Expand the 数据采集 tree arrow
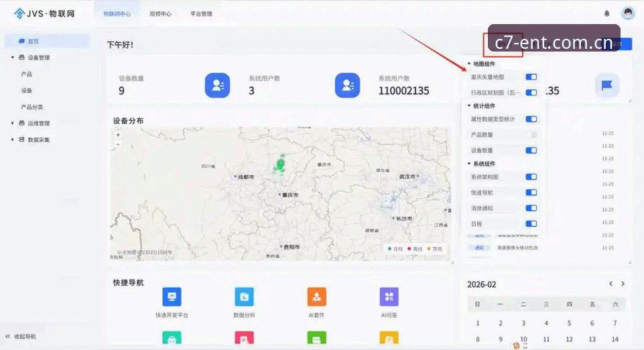 12,139
